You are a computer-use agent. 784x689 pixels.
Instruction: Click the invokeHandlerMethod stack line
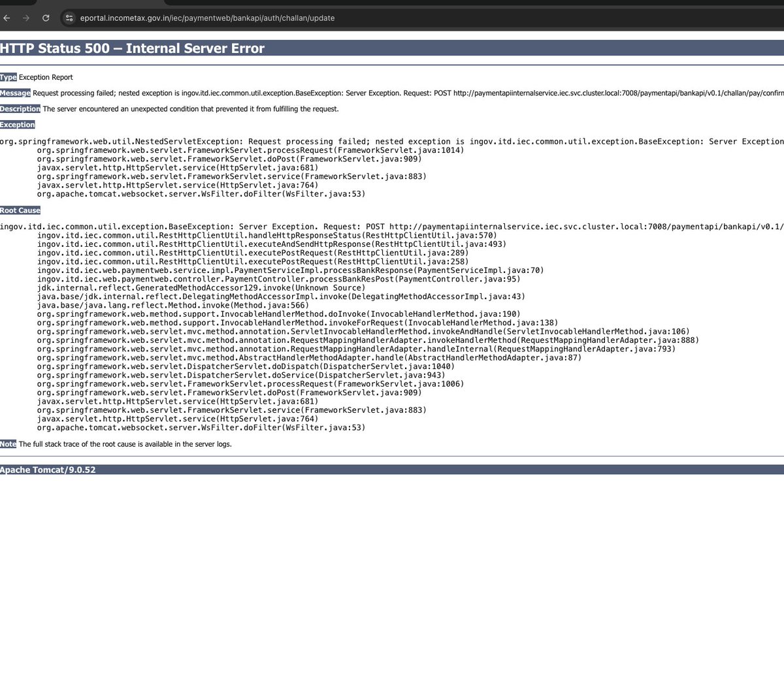368,340
